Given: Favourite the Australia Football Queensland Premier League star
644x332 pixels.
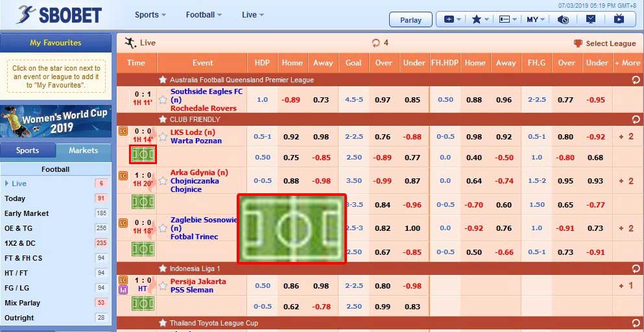Looking at the screenshot, I should [163, 80].
